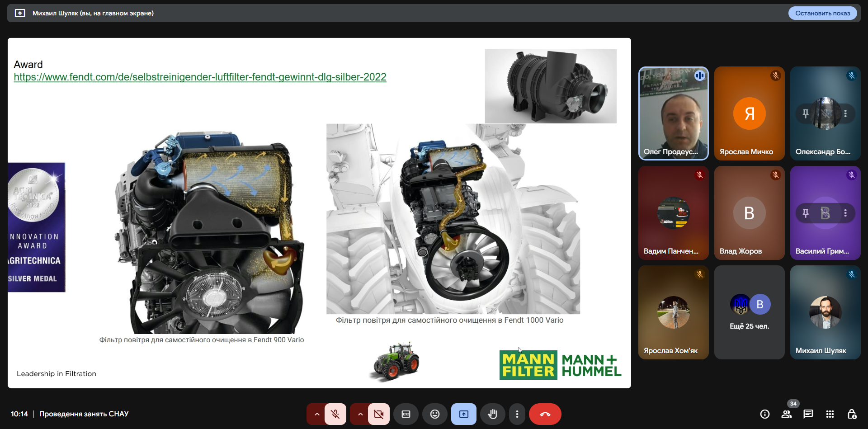Open options menu on Олександр Бо... tile
The height and width of the screenshot is (429, 868).
pos(845,113)
